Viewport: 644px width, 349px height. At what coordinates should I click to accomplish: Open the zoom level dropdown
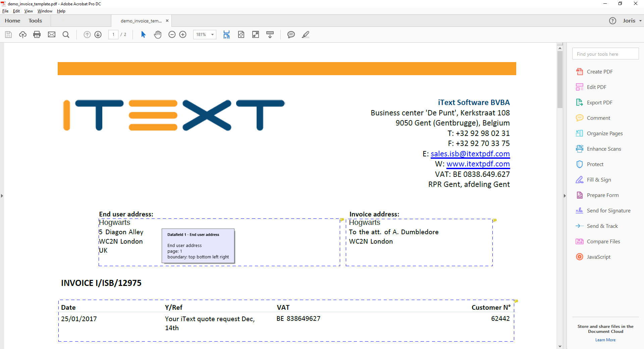[x=212, y=35]
